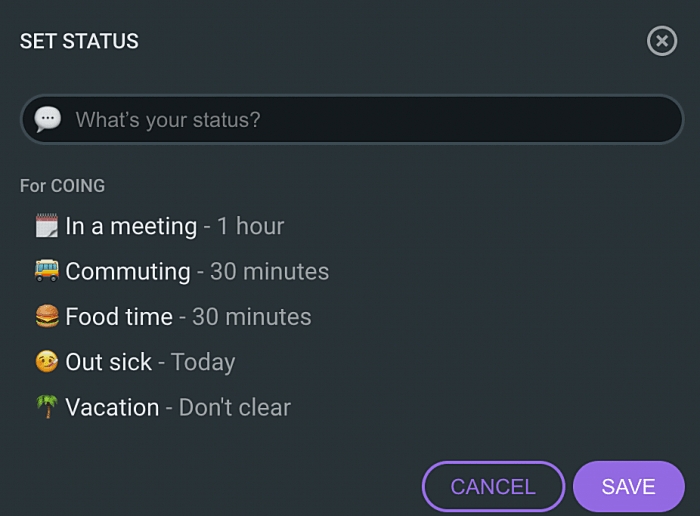The image size is (700, 516).
Task: Select the In a meeting status
Action: click(x=131, y=226)
